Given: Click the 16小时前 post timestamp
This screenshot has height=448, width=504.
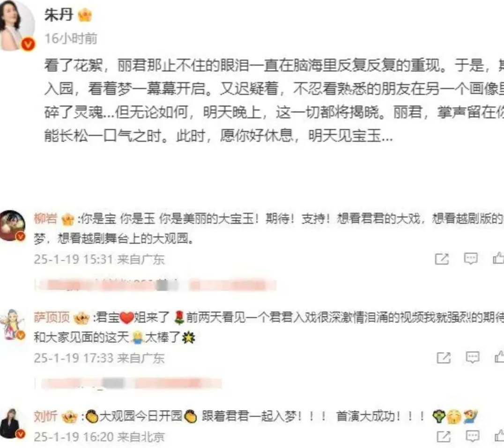Looking at the screenshot, I should 71,39.
